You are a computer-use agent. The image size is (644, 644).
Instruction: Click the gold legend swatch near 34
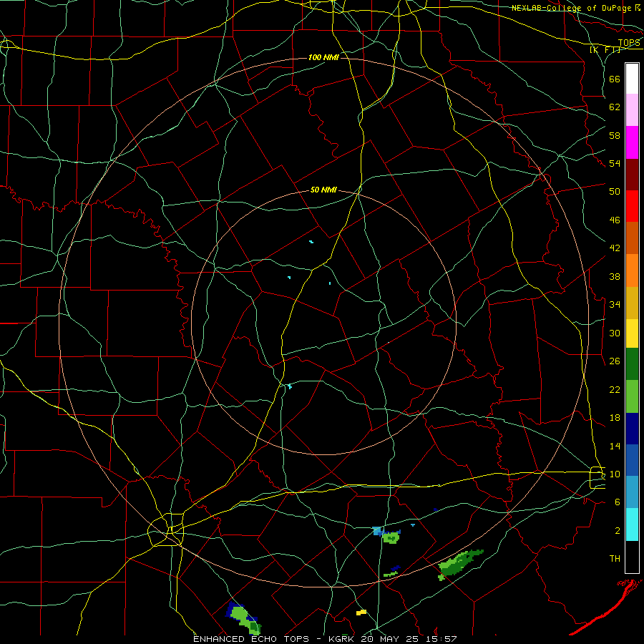pyautogui.click(x=632, y=303)
